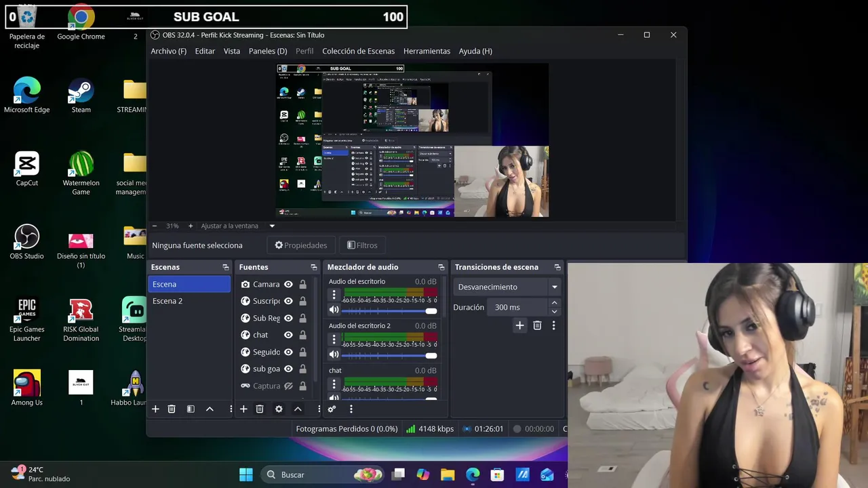Open weather widget 24°C Parc. nublado
The width and height of the screenshot is (868, 488).
pyautogui.click(x=41, y=474)
